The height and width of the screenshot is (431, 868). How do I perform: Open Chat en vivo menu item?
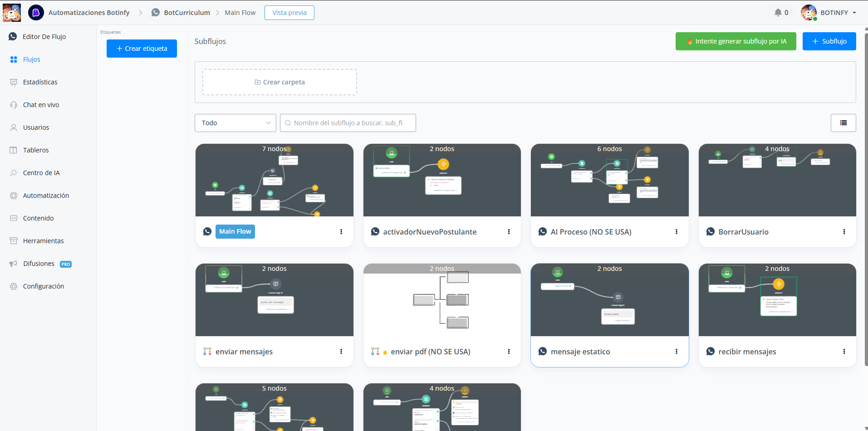[41, 105]
